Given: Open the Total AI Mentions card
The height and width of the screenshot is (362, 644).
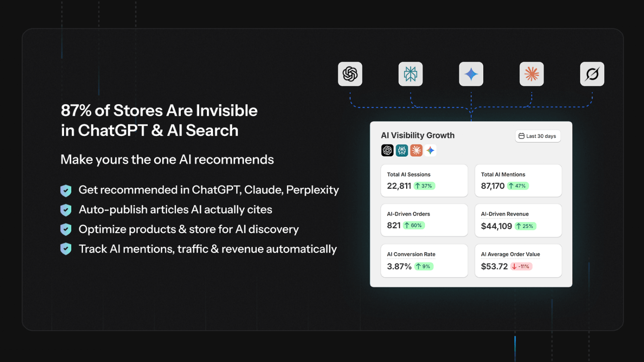Looking at the screenshot, I should 518,181.
